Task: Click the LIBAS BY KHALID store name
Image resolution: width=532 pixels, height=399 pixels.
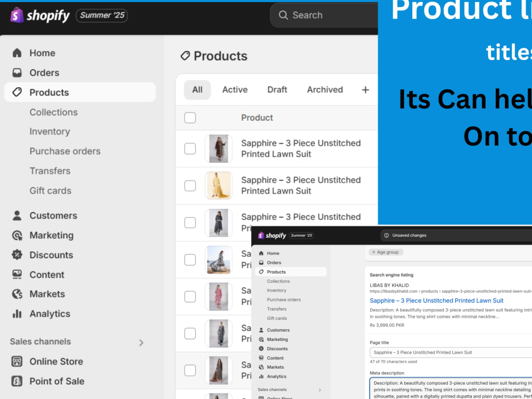Action: coord(389,285)
